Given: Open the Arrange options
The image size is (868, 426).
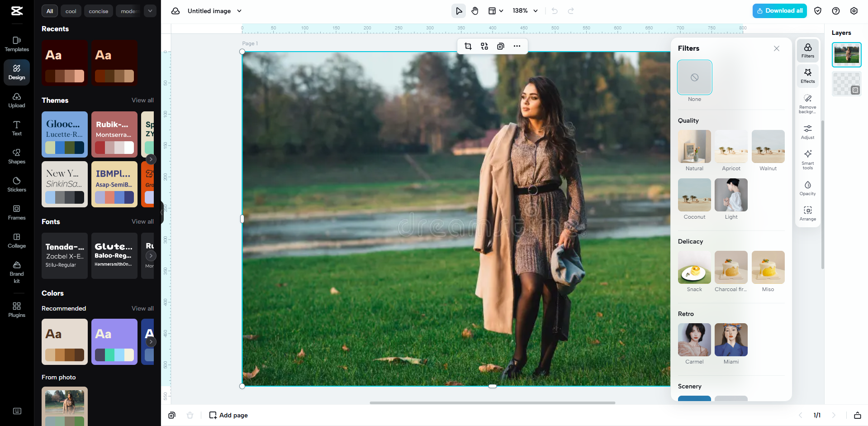Looking at the screenshot, I should 807,213.
